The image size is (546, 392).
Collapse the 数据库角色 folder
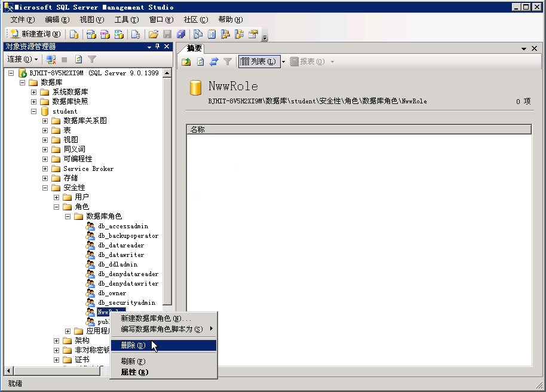click(68, 217)
